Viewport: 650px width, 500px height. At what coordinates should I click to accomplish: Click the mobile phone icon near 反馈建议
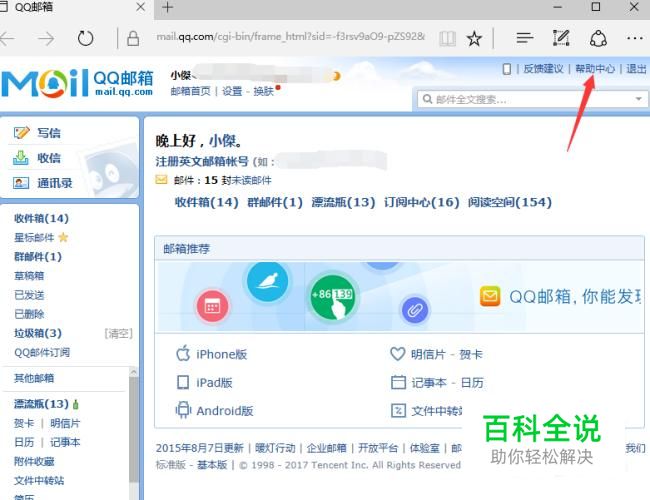[x=507, y=69]
